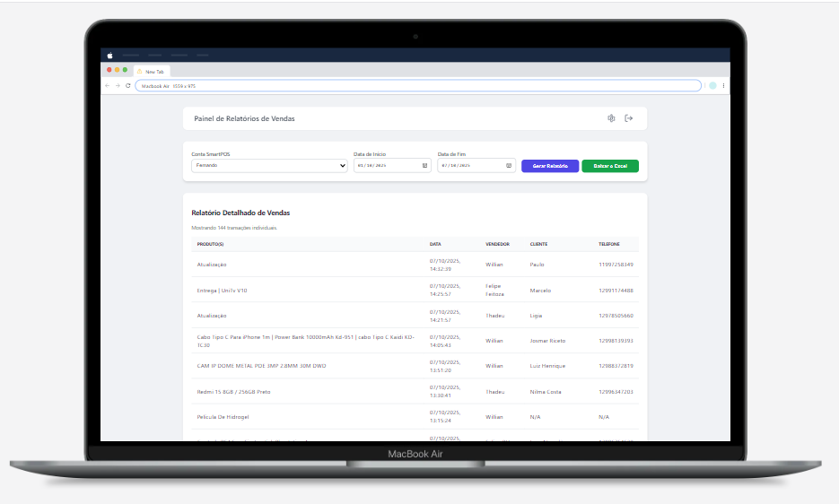The height and width of the screenshot is (504, 839).
Task: Open the browser three-dot menu
Action: tap(723, 86)
